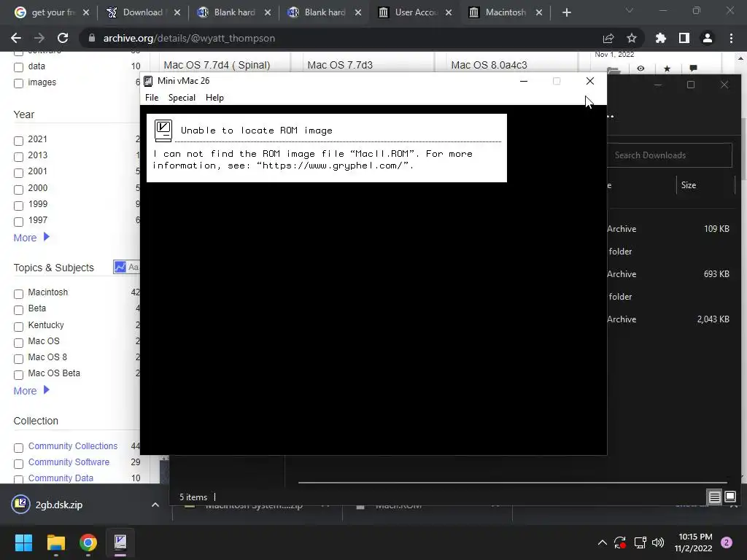The width and height of the screenshot is (747, 560).
Task: Check the Macintosh topic filter
Action: pyautogui.click(x=18, y=294)
